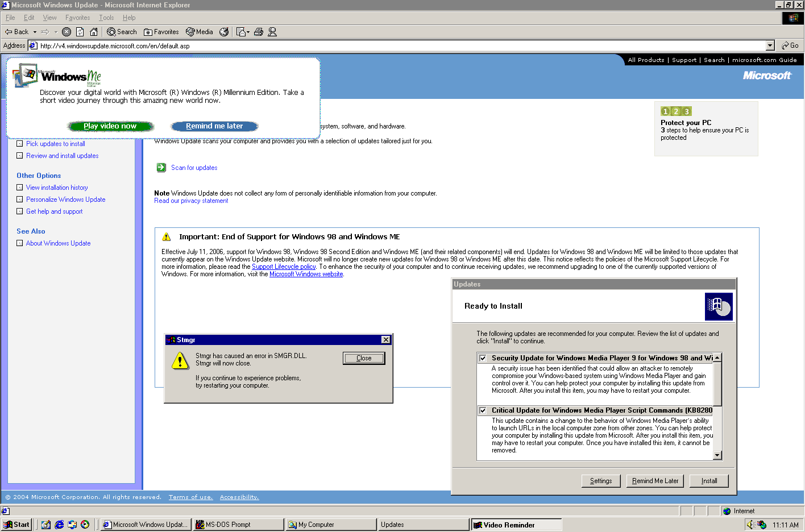This screenshot has height=532, width=805.
Task: Open the Forward button history dropdown arrow
Action: (x=56, y=32)
